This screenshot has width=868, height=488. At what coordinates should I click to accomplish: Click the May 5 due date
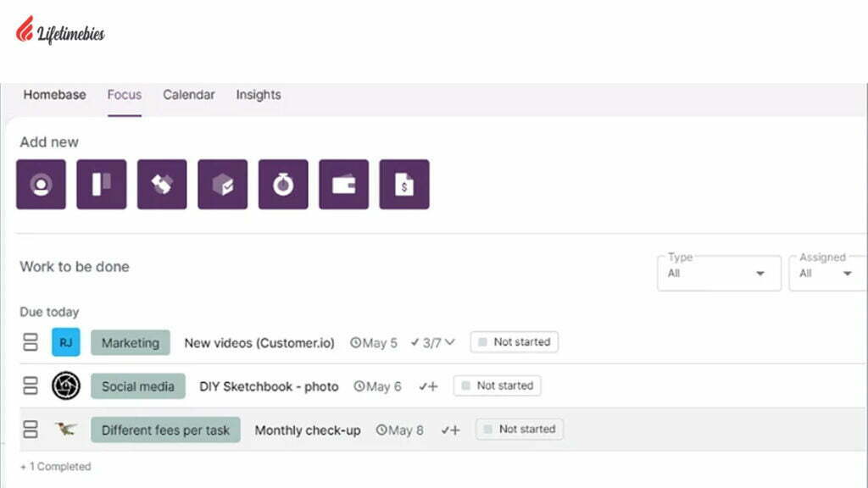(x=380, y=342)
